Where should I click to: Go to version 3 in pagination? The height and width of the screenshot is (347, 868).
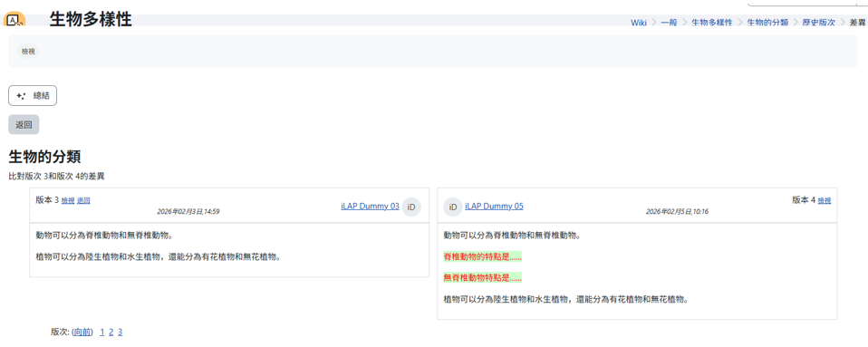point(121,333)
